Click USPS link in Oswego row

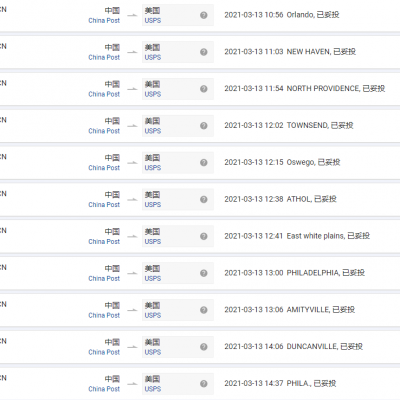click(153, 168)
